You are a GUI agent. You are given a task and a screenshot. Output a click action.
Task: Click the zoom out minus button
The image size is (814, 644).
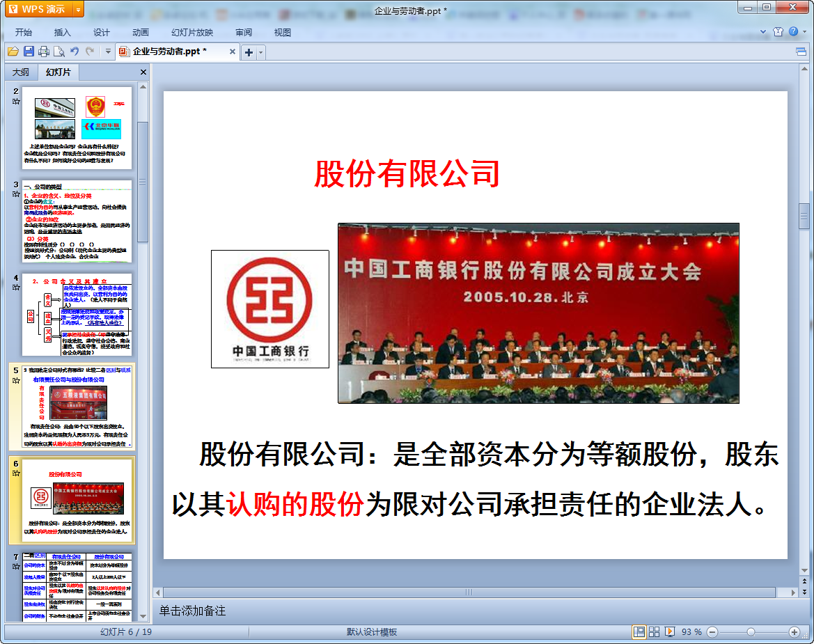[x=712, y=632]
